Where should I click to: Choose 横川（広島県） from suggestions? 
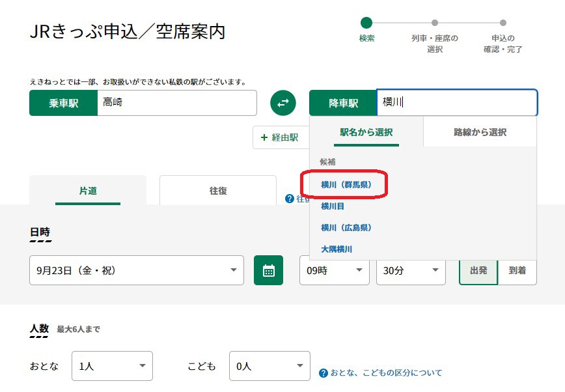[346, 227]
